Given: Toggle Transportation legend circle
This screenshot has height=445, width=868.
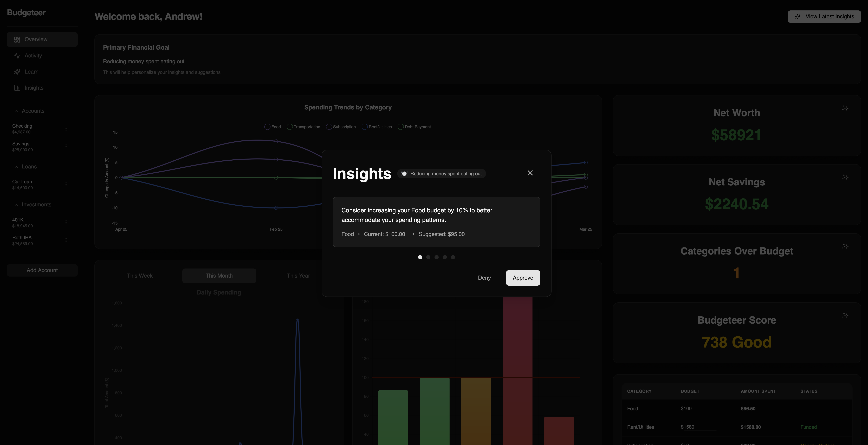Looking at the screenshot, I should click(x=289, y=127).
